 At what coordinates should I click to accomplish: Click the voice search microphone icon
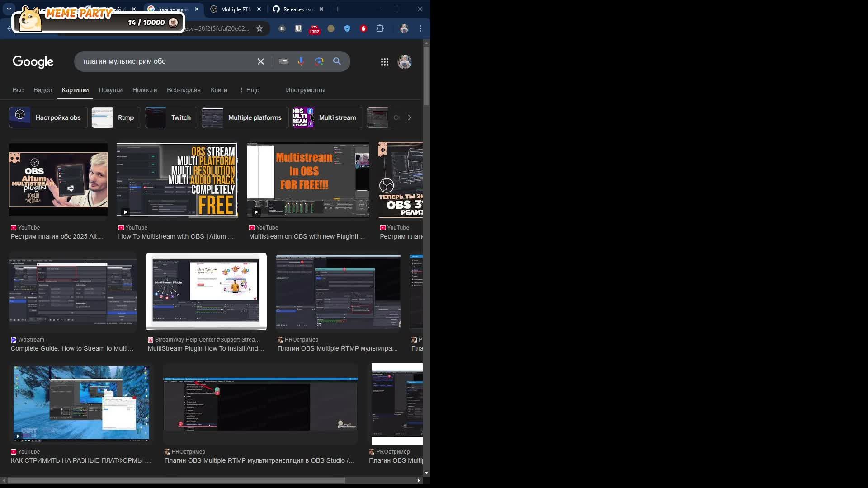pyautogui.click(x=301, y=61)
